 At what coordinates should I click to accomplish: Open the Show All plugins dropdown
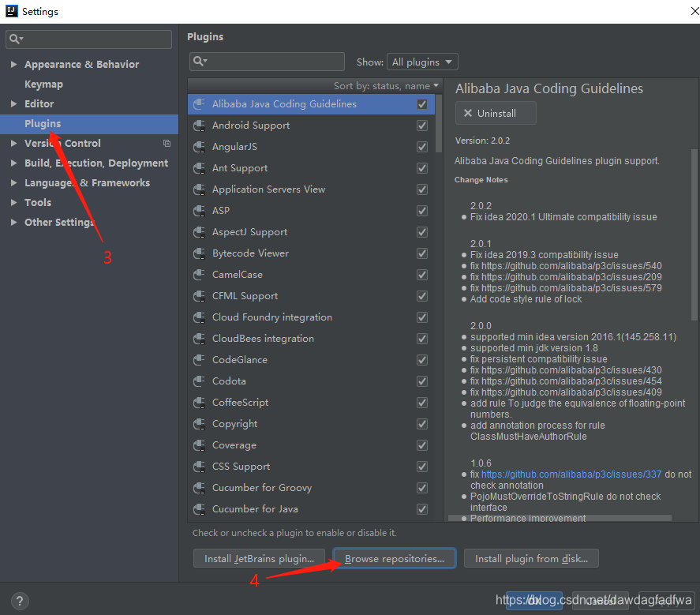422,62
